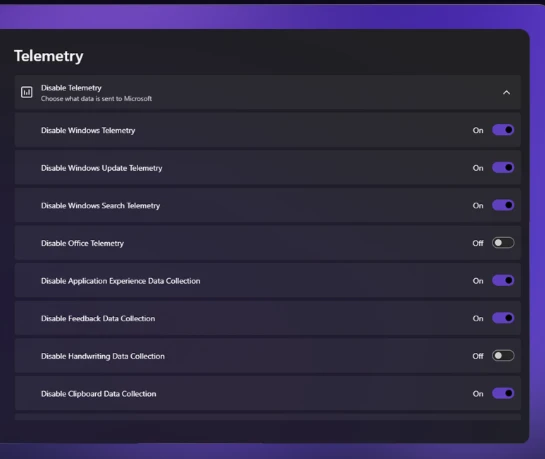
Task: Click the Disable Handwriting Data Collection label
Action: click(103, 356)
